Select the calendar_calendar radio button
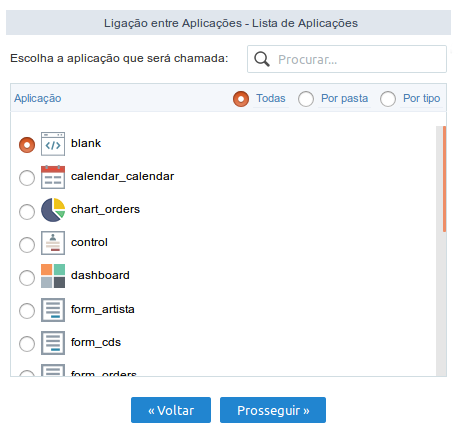 [27, 178]
